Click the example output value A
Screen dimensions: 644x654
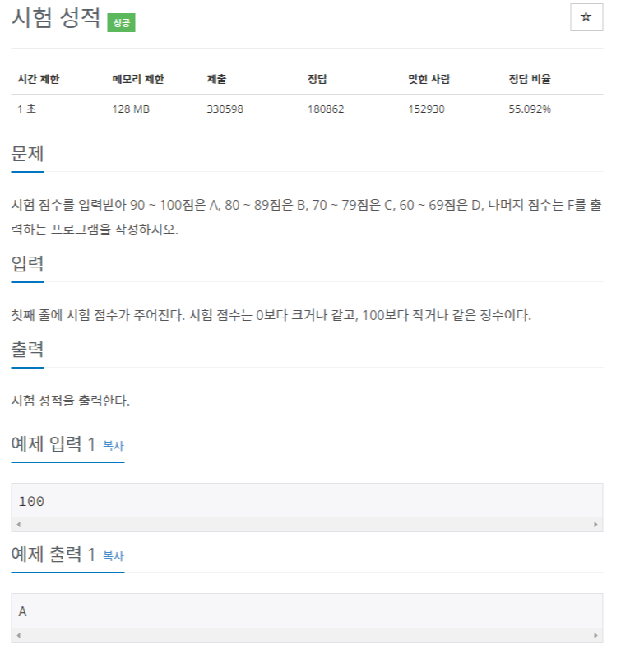22,611
